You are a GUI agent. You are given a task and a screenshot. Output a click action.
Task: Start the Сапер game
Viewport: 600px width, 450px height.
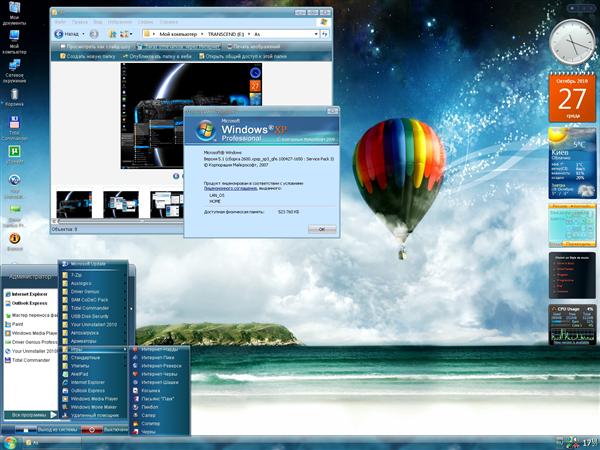161,415
